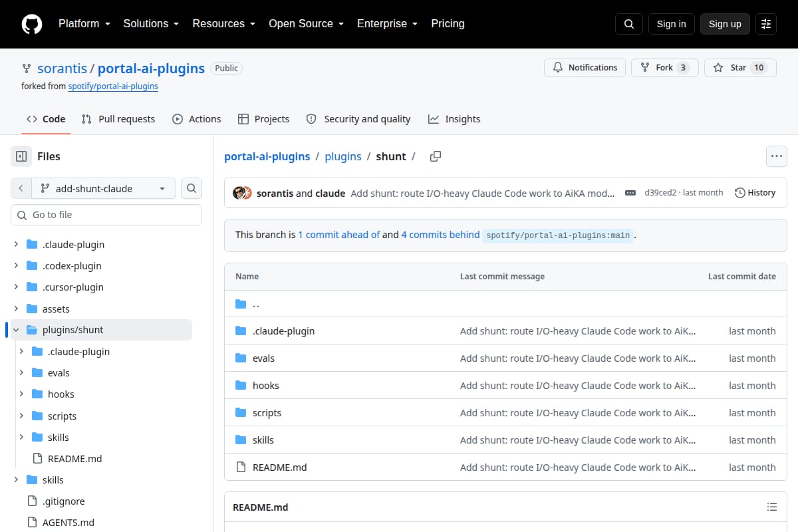Open the Fork button

[x=664, y=67]
